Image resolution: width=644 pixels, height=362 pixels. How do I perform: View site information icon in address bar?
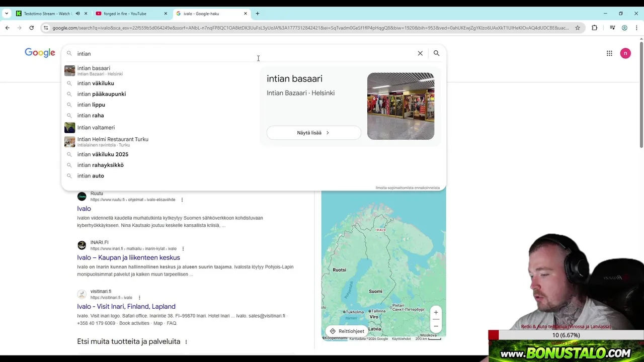coord(46,28)
